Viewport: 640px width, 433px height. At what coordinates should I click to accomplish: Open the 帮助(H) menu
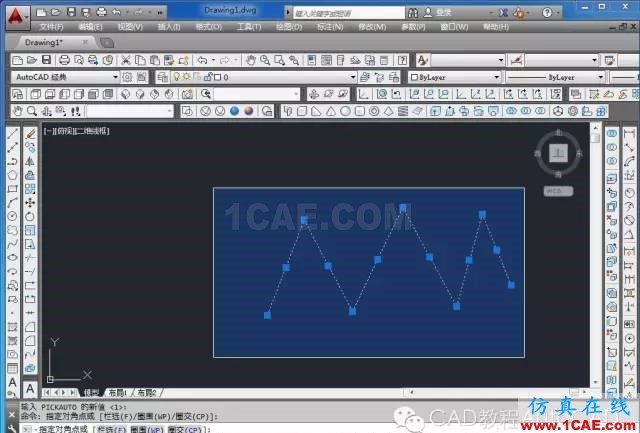click(496, 27)
